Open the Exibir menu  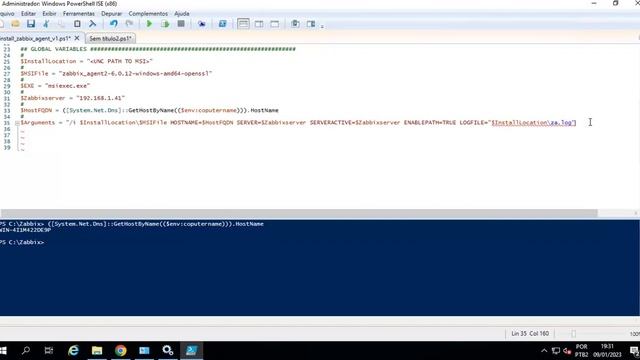click(49, 13)
